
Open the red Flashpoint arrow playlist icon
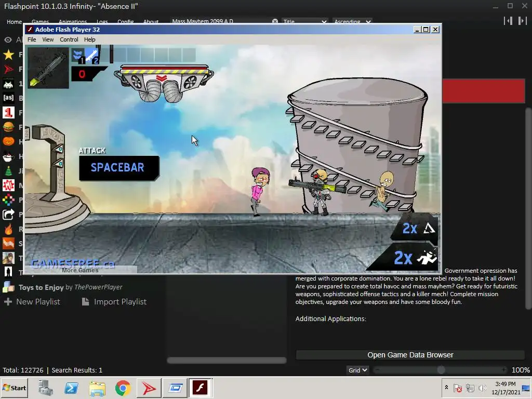(8, 69)
